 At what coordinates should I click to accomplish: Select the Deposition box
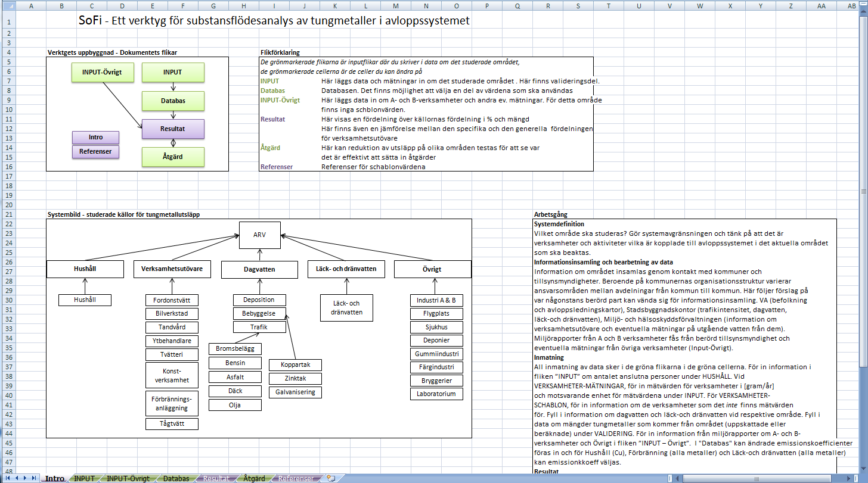pos(259,300)
